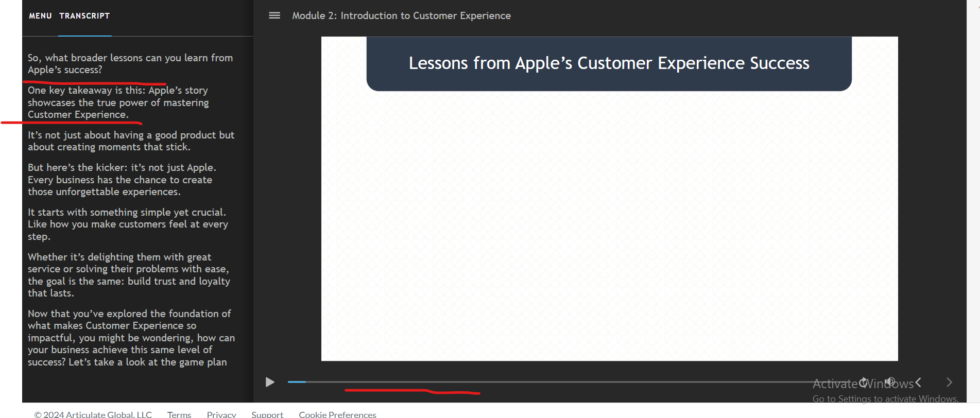The height and width of the screenshot is (418, 980).
Task: Select transcript line 'So, what broader lessons can you learn'
Action: tap(130, 64)
